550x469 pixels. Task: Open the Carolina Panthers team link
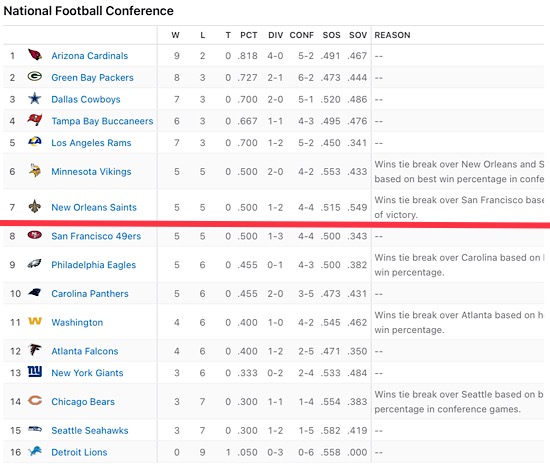tap(90, 294)
